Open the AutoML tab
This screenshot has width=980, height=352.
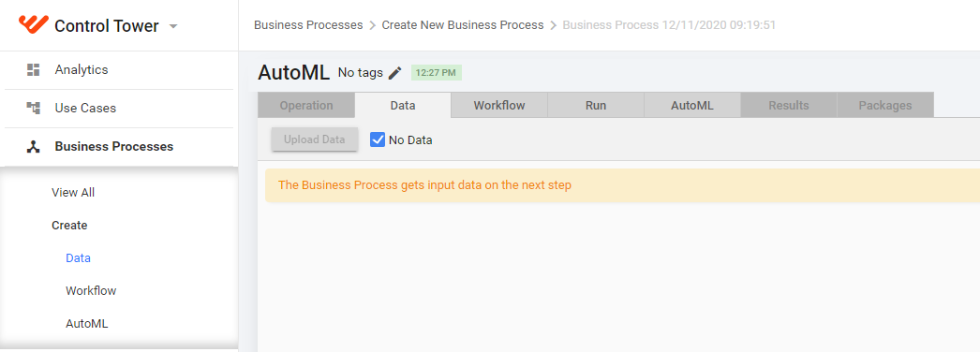click(x=691, y=106)
